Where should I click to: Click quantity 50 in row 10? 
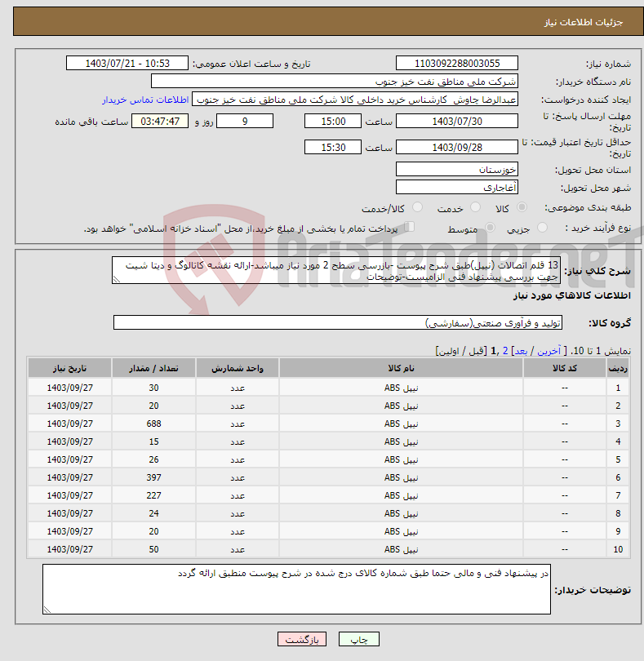coord(153,549)
